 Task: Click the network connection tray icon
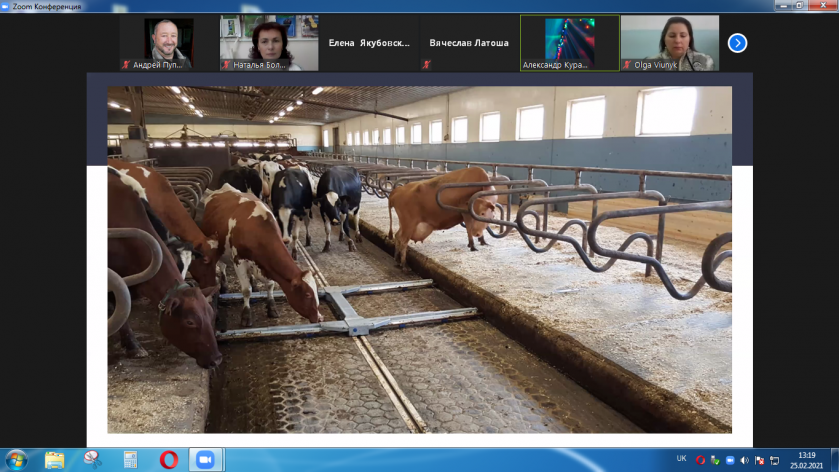[774, 460]
